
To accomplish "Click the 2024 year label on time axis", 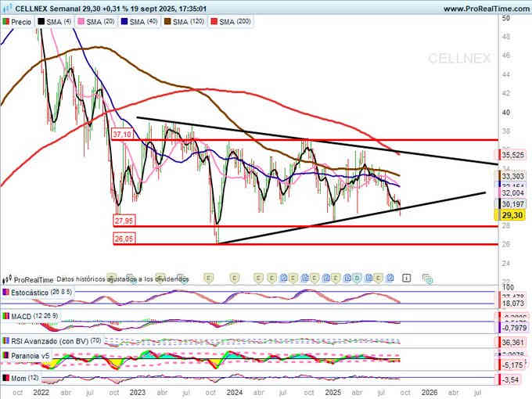I will [x=234, y=393].
